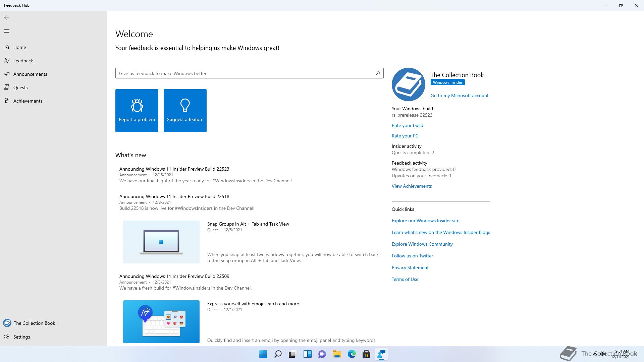
Task: Open Windows Insider Blogs link
Action: (441, 232)
